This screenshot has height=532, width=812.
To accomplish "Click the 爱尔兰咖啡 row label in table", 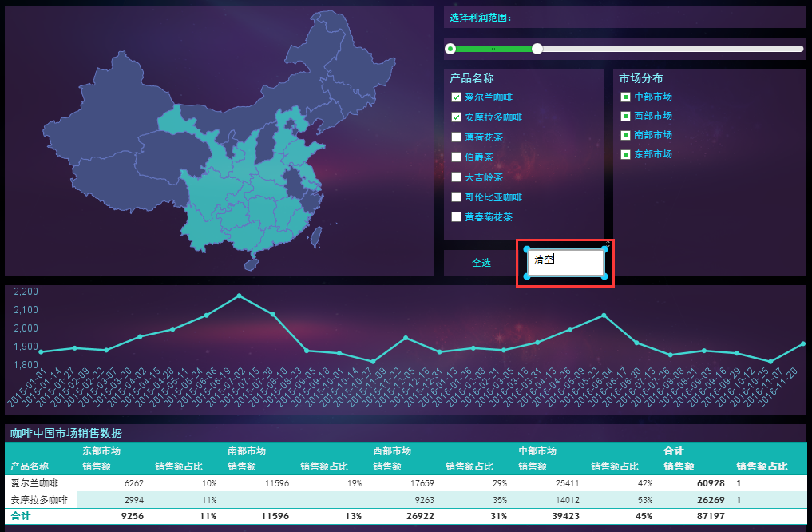I will [x=34, y=483].
